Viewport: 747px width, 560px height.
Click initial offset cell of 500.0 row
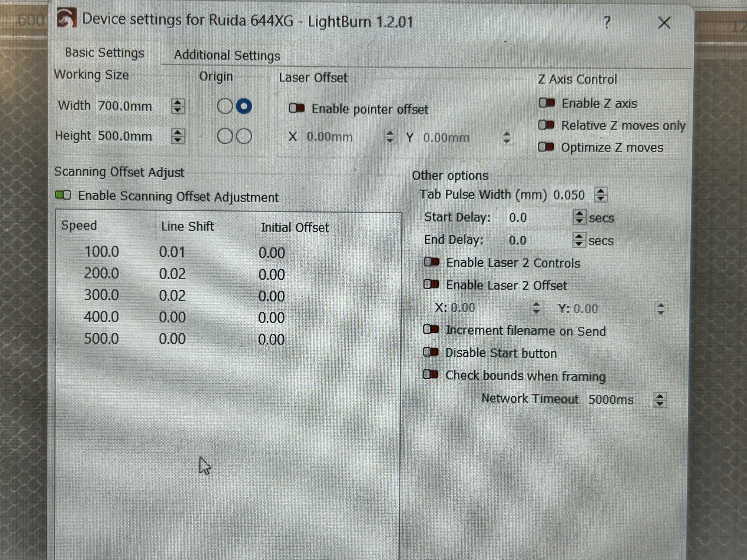(271, 340)
